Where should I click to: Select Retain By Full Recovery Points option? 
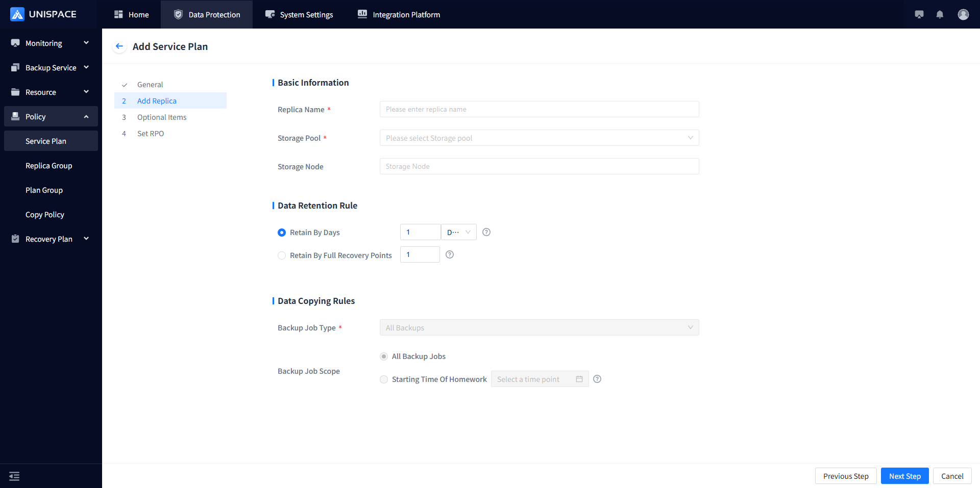(x=282, y=255)
